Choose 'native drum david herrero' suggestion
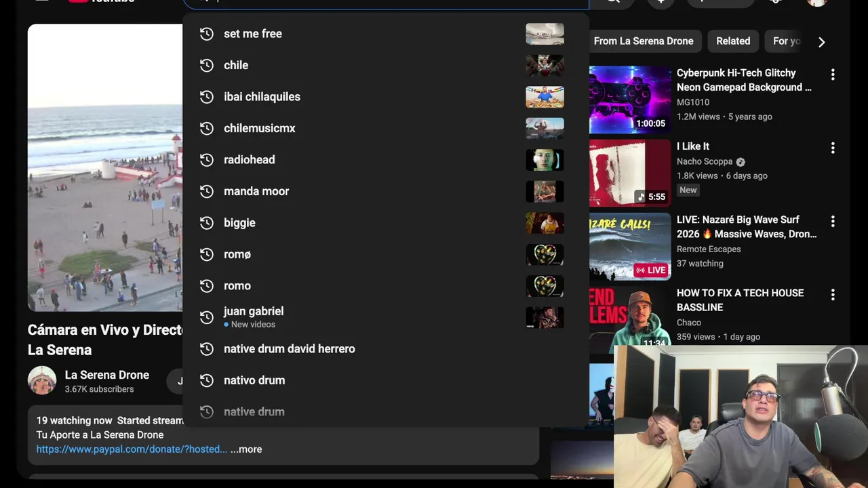 point(386,349)
